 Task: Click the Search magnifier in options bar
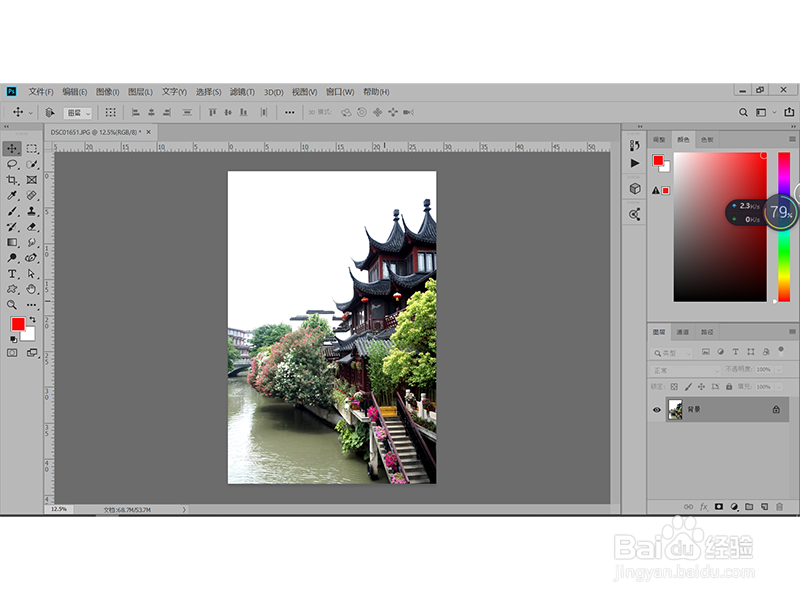(x=743, y=112)
